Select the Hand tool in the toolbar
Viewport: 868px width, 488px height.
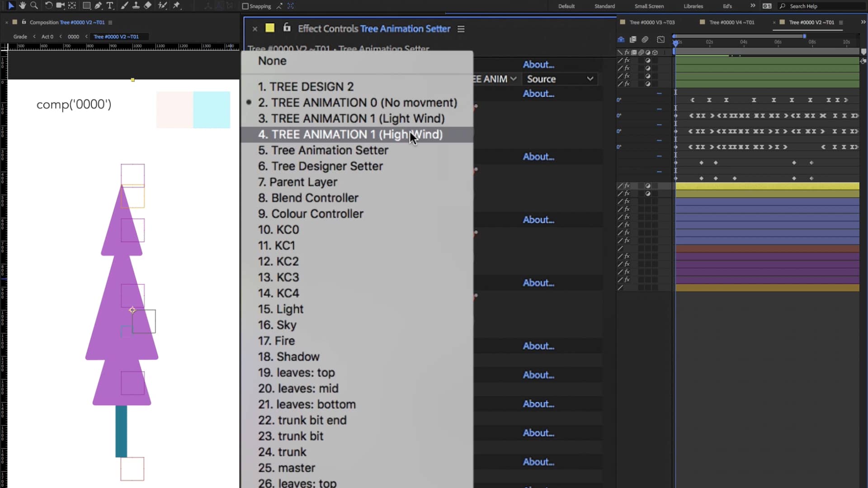pyautogui.click(x=22, y=6)
